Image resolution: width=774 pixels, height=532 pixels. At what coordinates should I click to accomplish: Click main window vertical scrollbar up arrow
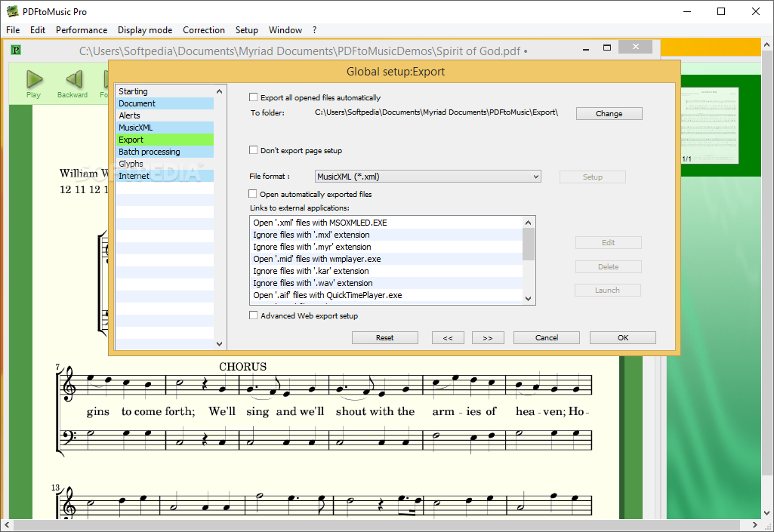[767, 45]
